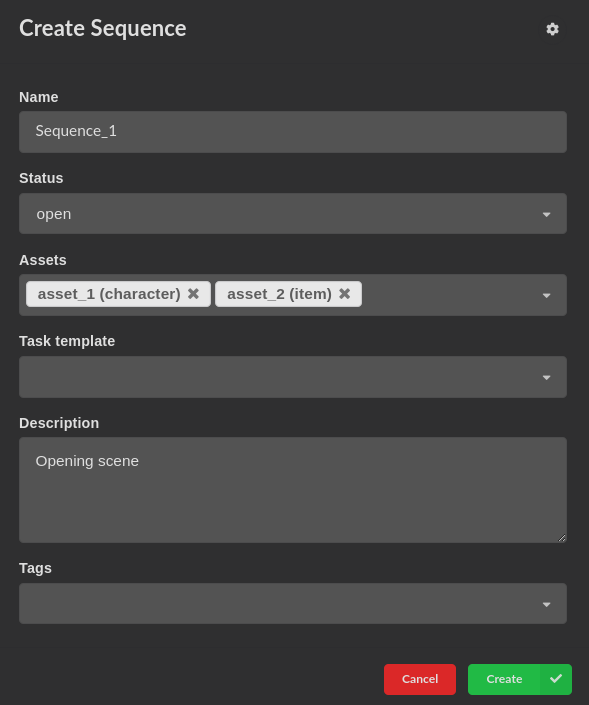Grab the Description textarea resize handle
This screenshot has width=589, height=705.
(562, 538)
